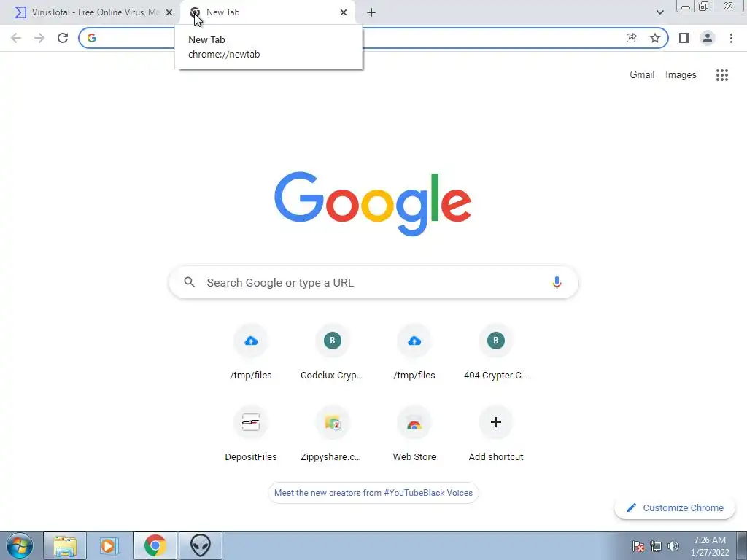This screenshot has width=747, height=560.
Task: Open the side panel icon
Action: pyautogui.click(x=684, y=38)
